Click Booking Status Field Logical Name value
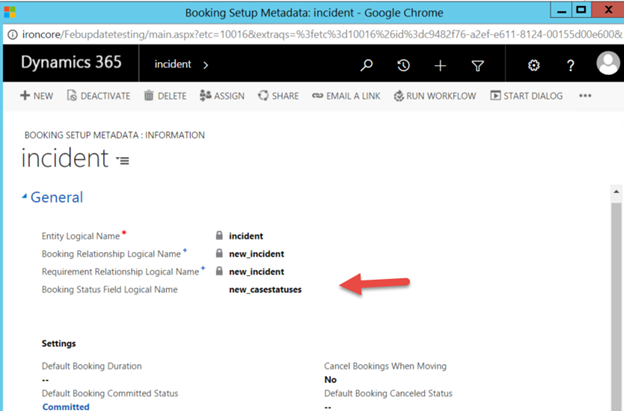 pos(265,289)
